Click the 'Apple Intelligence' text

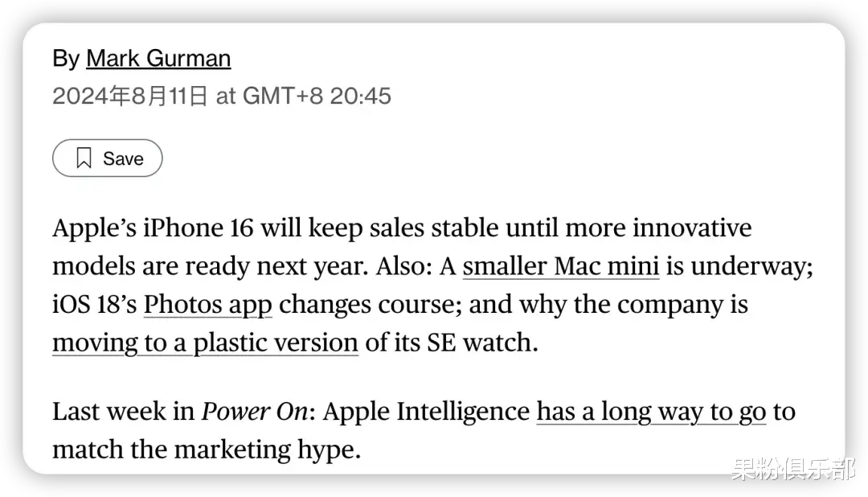[x=426, y=412]
